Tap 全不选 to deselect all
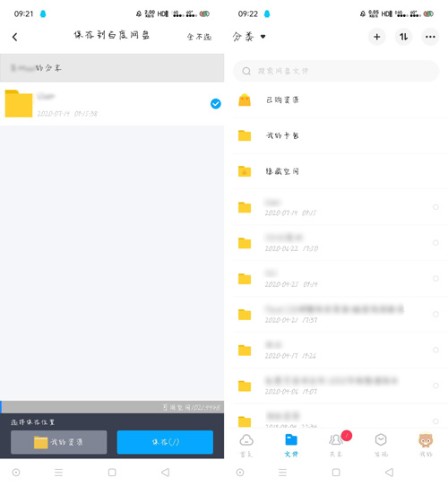The image size is (448, 486). (199, 37)
